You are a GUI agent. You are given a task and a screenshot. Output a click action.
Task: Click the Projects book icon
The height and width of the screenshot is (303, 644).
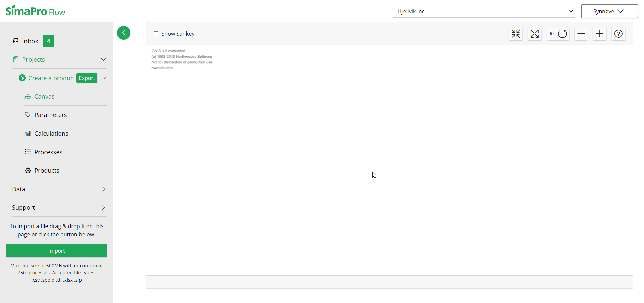16,59
